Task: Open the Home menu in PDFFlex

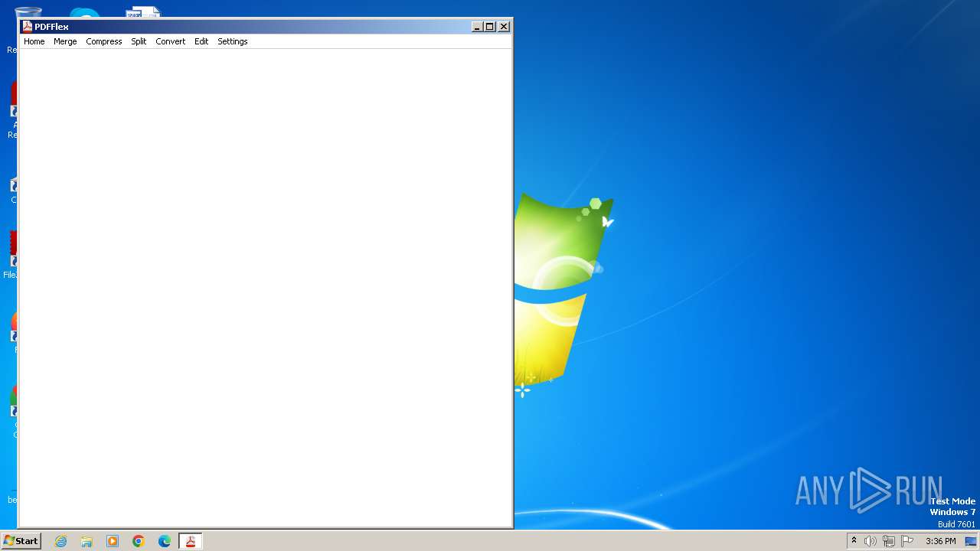Action: 34,41
